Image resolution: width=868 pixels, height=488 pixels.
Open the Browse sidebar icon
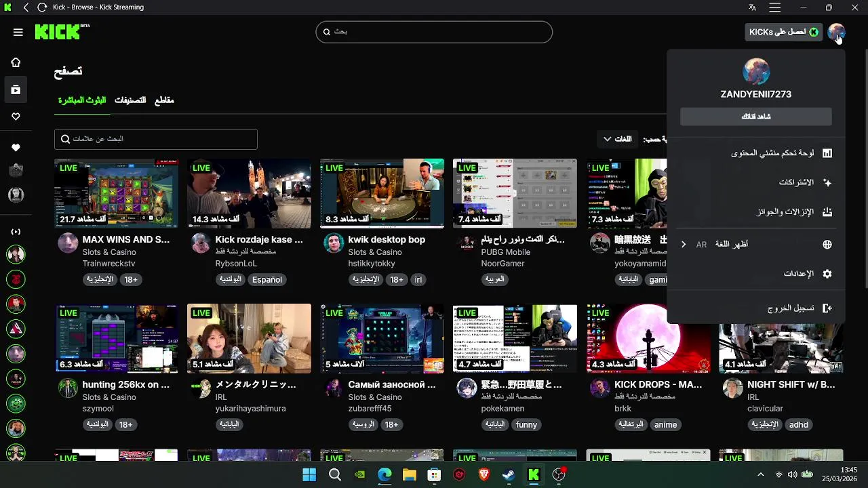pos(16,89)
